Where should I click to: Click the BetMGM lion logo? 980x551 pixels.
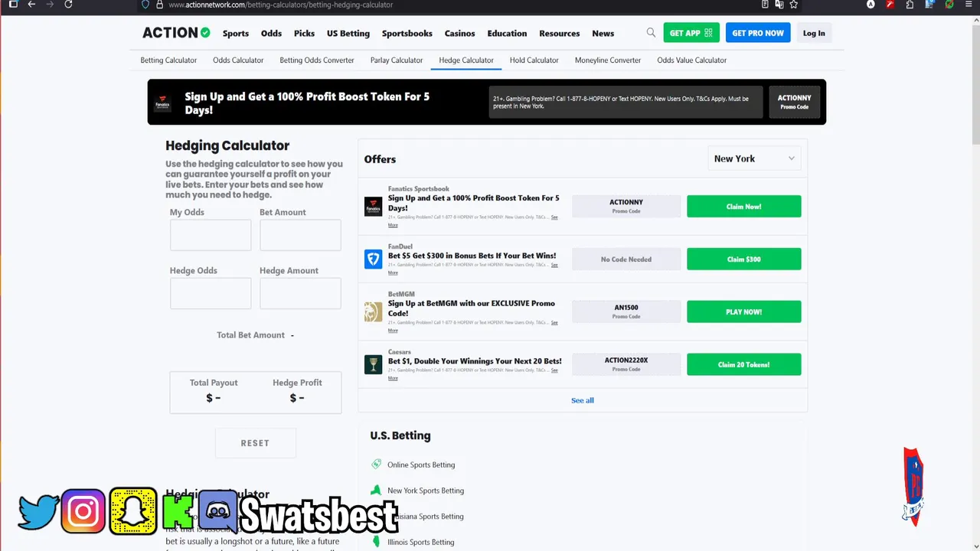pyautogui.click(x=373, y=311)
